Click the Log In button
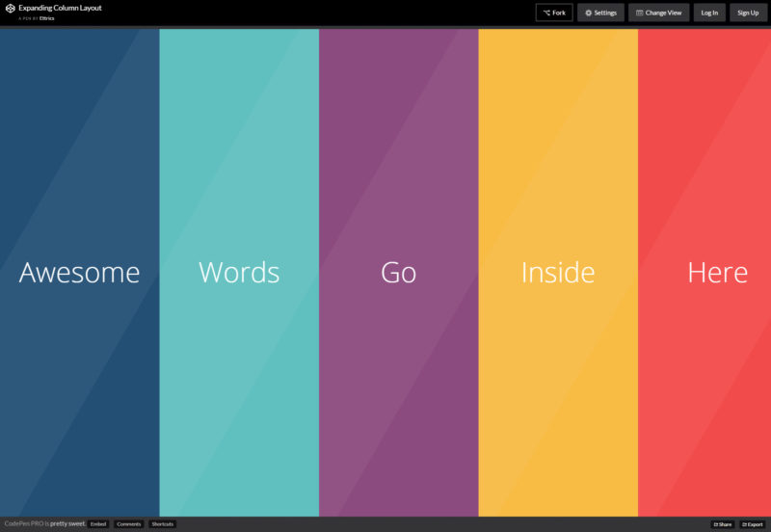The width and height of the screenshot is (771, 532). pos(709,13)
